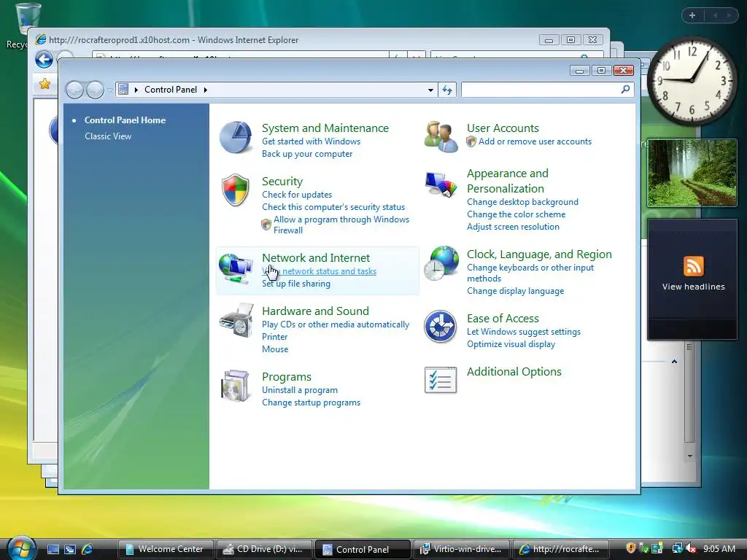Open View network status and tasks
This screenshot has width=747, height=560.
tap(320, 271)
